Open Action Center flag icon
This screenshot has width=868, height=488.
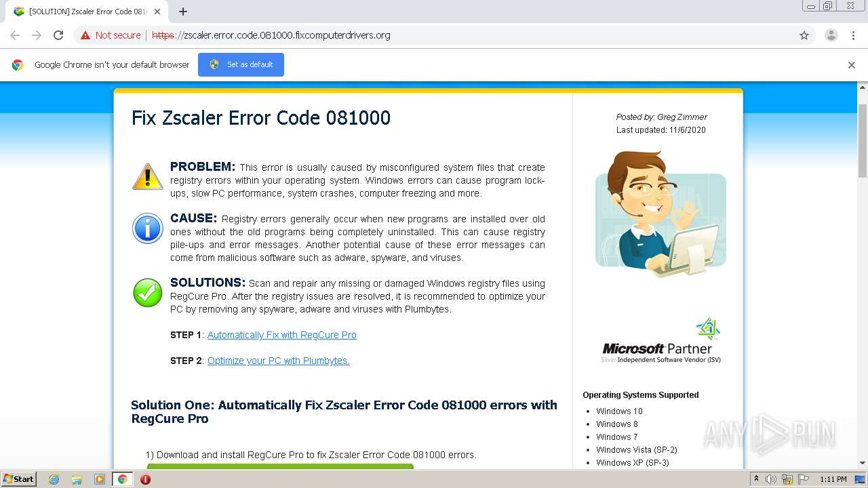coord(804,479)
